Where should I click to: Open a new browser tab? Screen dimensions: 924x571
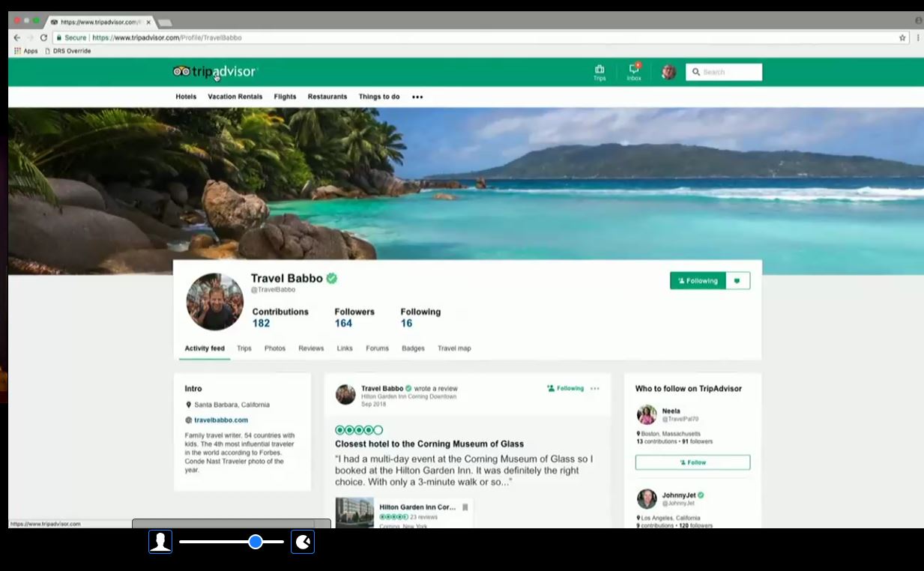pos(164,22)
